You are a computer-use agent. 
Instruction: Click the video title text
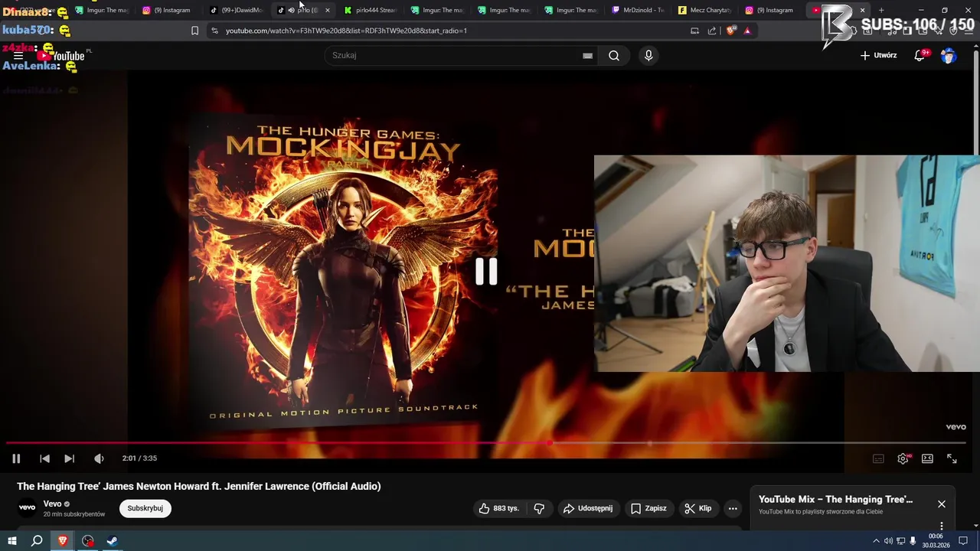[x=199, y=486]
